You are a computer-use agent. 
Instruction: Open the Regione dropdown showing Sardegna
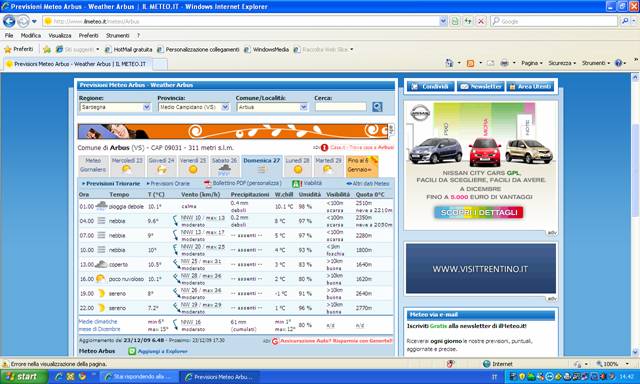coord(115,107)
